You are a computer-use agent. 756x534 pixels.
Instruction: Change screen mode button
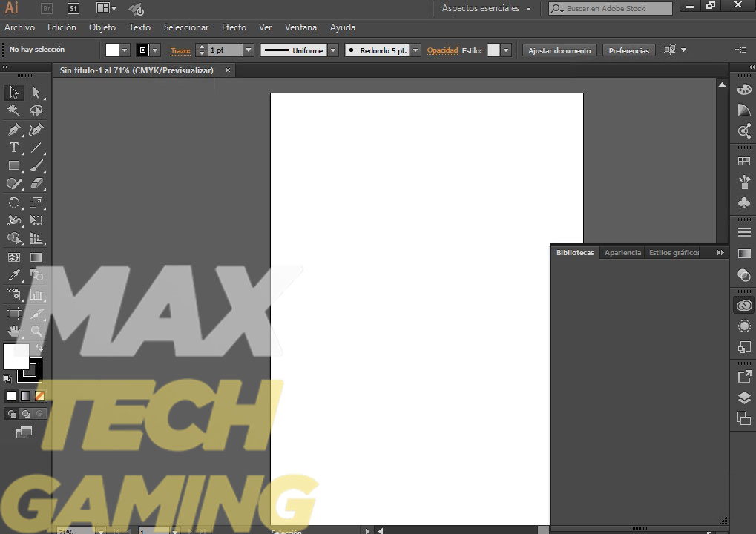pyautogui.click(x=24, y=432)
